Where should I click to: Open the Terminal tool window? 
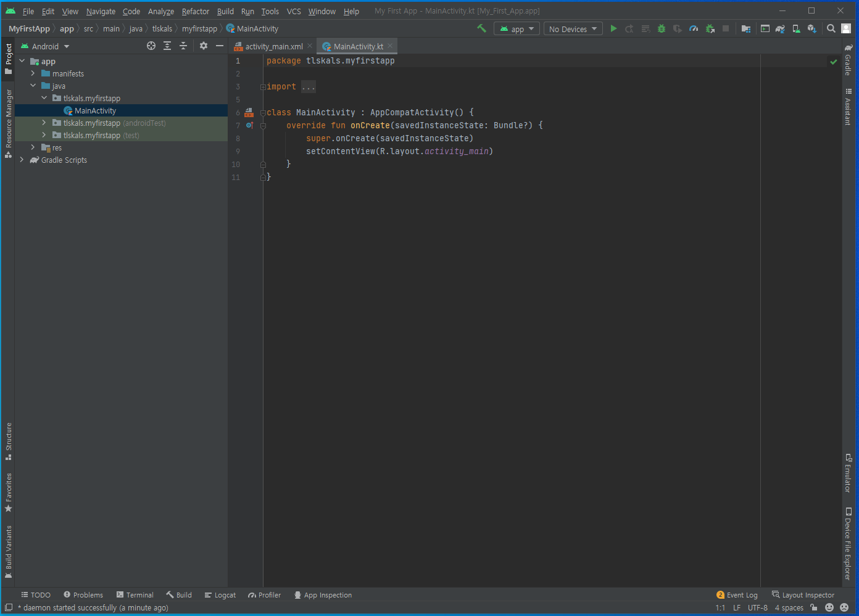coord(135,595)
